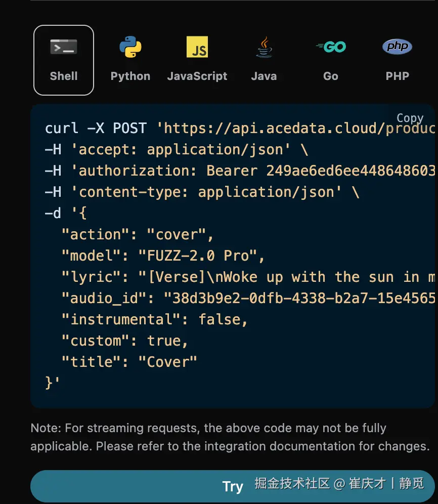Click the "instrumental": false line
The width and height of the screenshot is (438, 504).
(155, 319)
